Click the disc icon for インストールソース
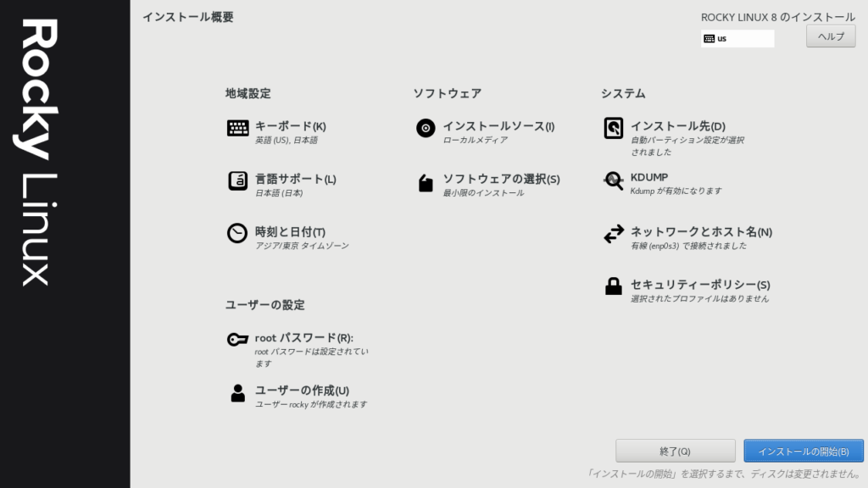Image resolution: width=868 pixels, height=488 pixels. pyautogui.click(x=426, y=128)
